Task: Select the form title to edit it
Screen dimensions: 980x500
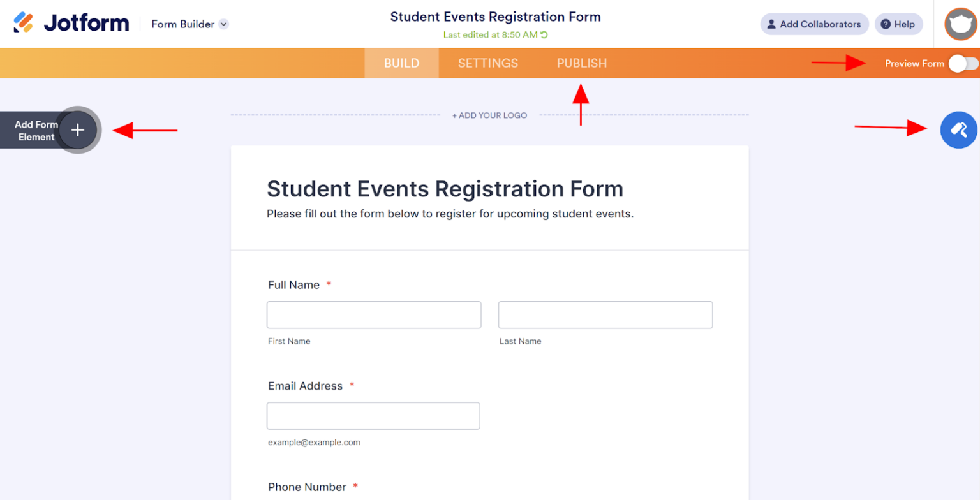Action: tap(445, 189)
